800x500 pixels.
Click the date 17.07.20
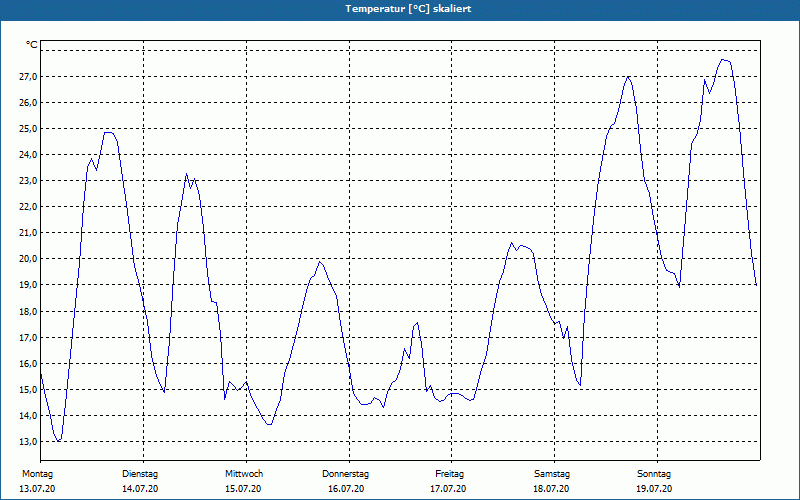pos(448,489)
